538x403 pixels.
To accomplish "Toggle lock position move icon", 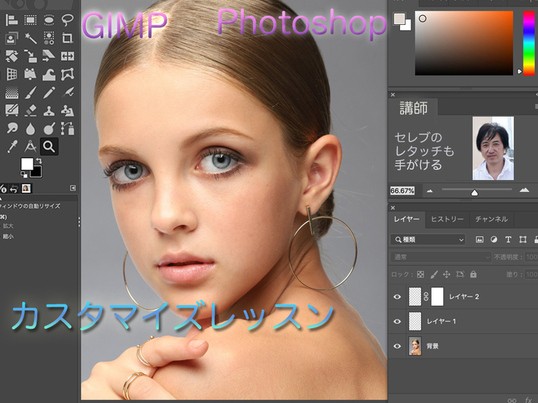I will tap(446, 274).
